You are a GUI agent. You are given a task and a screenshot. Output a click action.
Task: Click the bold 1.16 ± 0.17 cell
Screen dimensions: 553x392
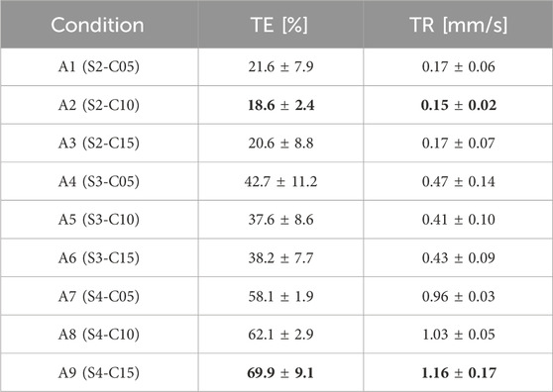point(459,372)
